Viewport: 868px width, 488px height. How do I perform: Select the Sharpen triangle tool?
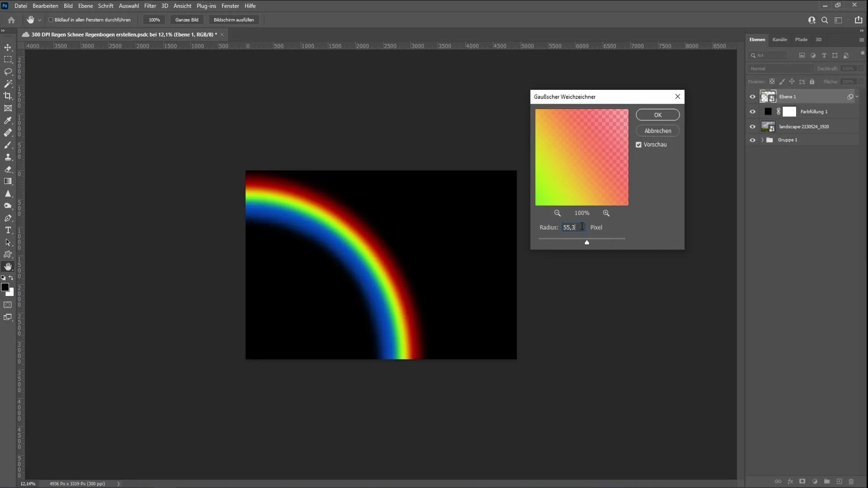8,193
